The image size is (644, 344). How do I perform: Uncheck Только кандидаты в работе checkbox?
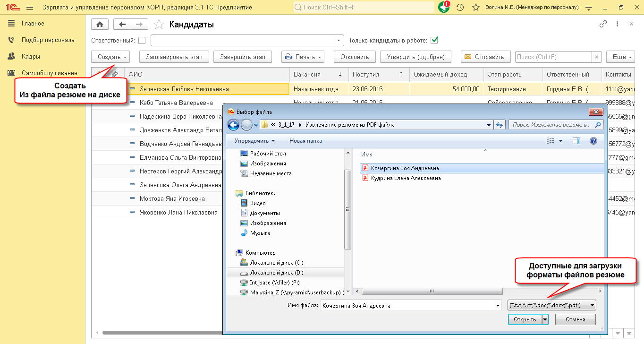click(x=434, y=41)
